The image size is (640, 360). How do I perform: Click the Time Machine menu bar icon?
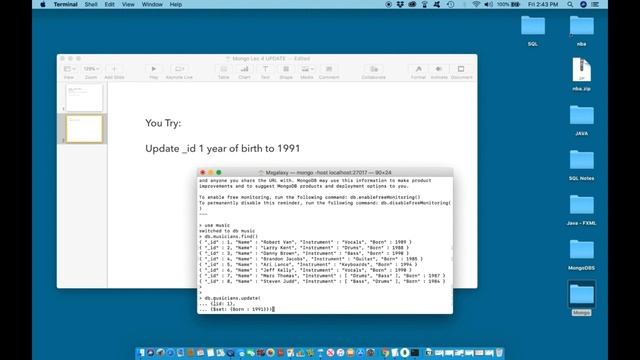(450, 4)
